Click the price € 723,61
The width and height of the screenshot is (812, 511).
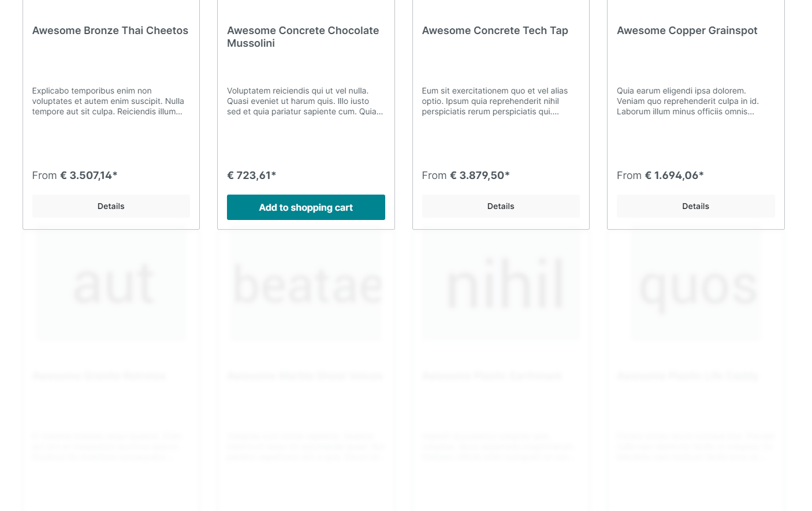[252, 176]
